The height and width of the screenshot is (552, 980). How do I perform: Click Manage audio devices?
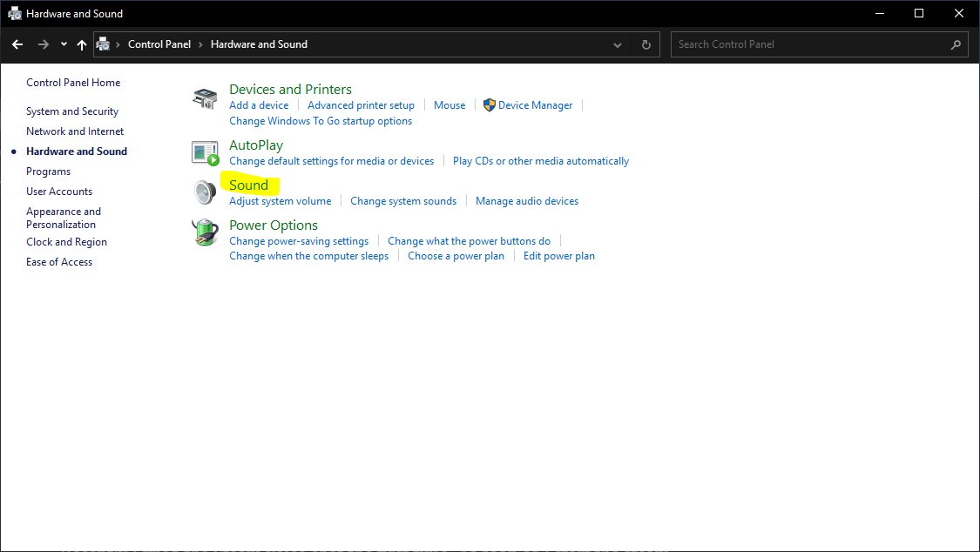click(527, 201)
